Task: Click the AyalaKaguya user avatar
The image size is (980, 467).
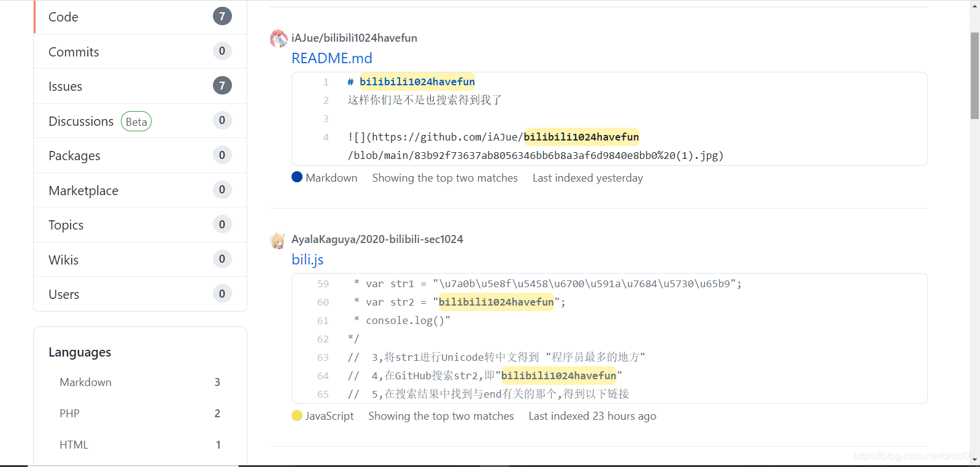Action: click(279, 240)
